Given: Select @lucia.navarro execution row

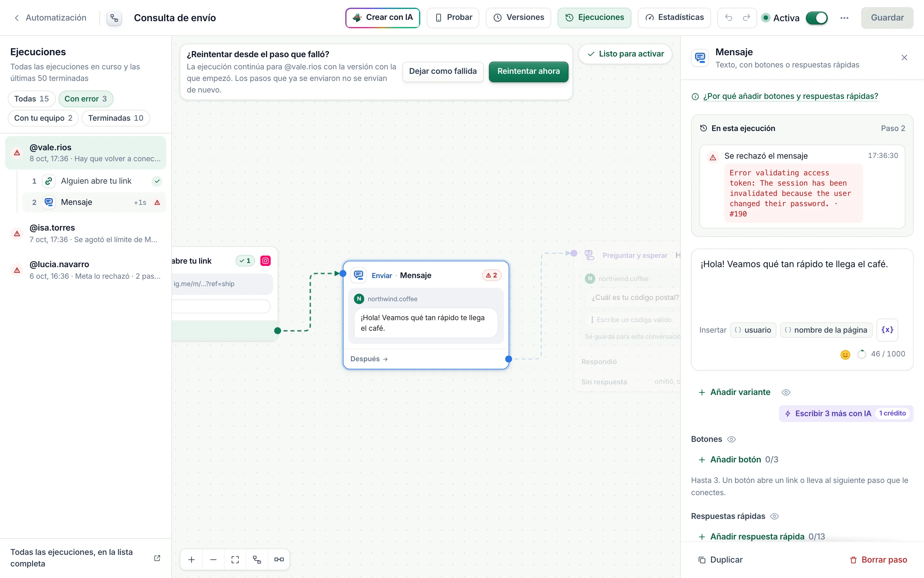Looking at the screenshot, I should click(86, 270).
